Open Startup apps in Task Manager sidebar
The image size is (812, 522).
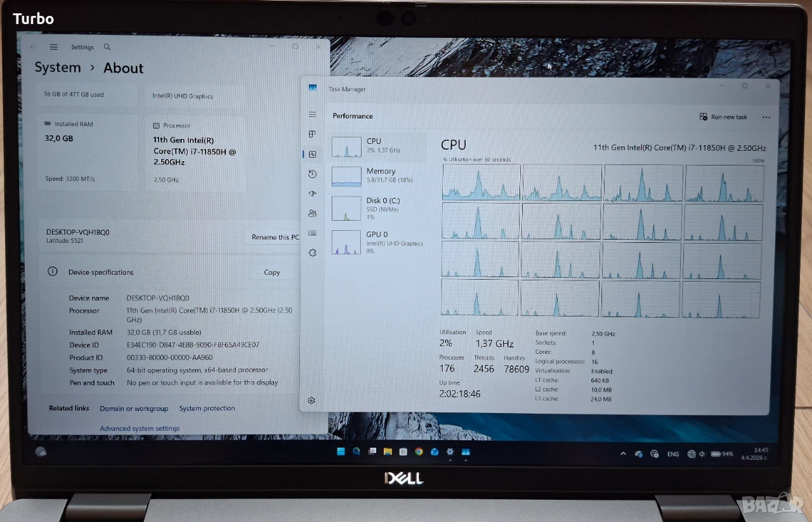point(312,193)
